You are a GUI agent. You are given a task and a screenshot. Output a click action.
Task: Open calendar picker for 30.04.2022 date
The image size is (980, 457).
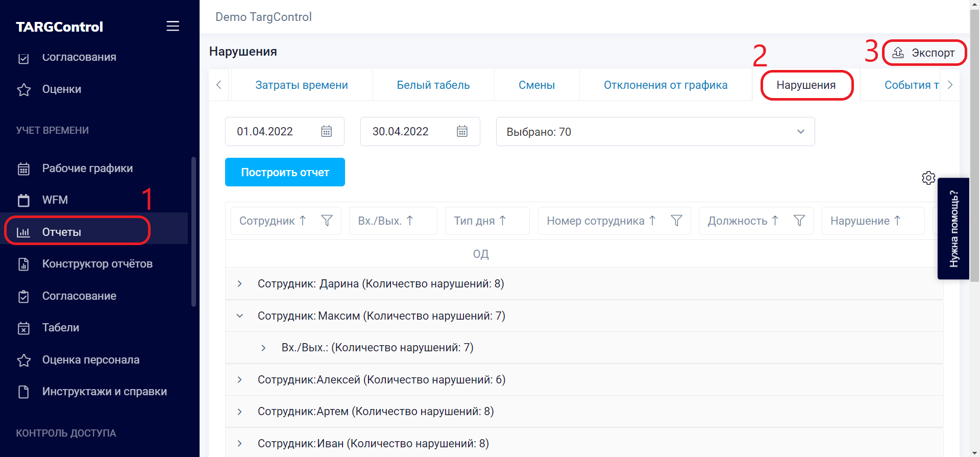[x=462, y=131]
